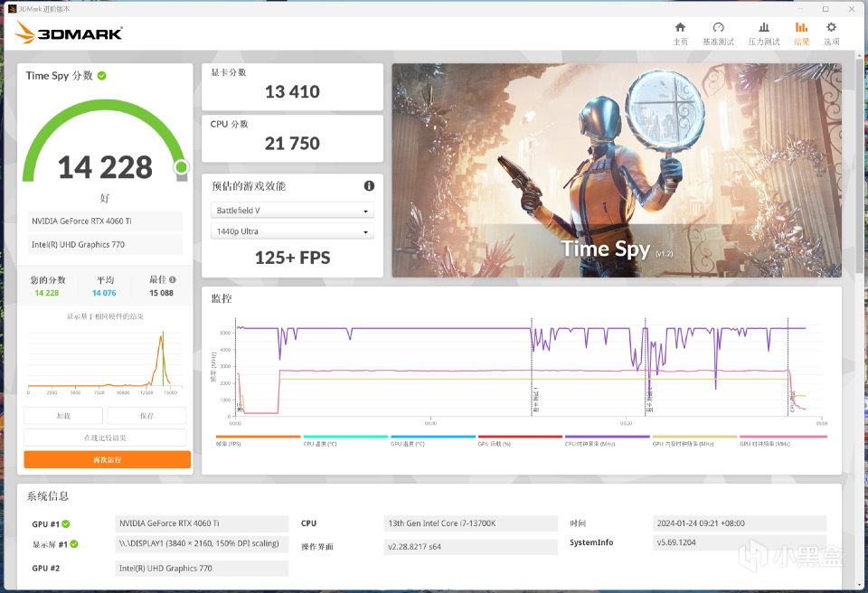Screen dimensions: 868x593
Task: Click the load result button
Action: point(63,416)
